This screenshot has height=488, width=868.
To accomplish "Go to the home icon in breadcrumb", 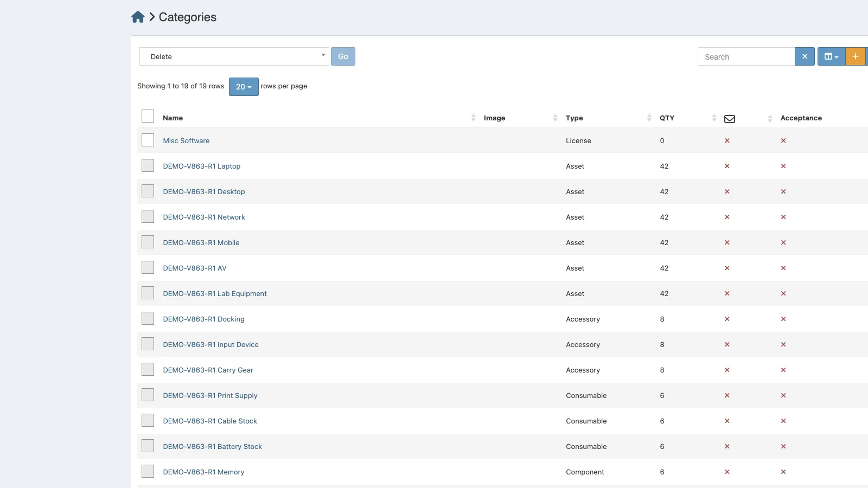I will pyautogui.click(x=138, y=17).
